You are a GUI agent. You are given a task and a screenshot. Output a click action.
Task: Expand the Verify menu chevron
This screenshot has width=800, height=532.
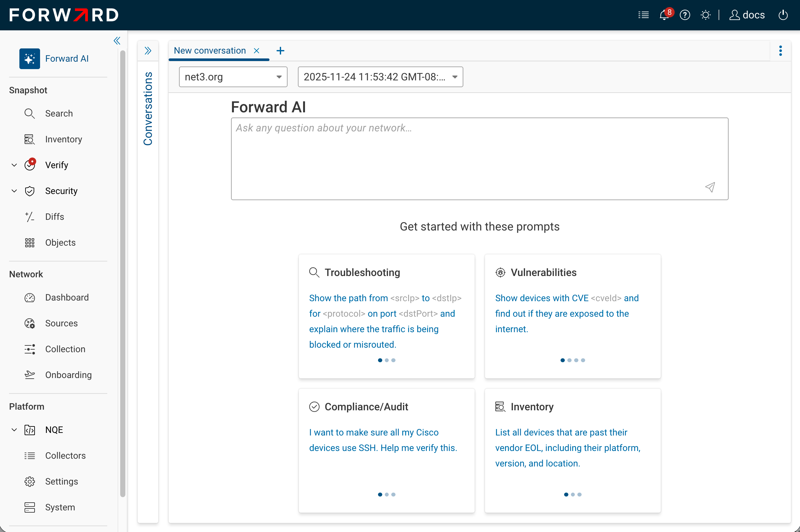coord(14,165)
